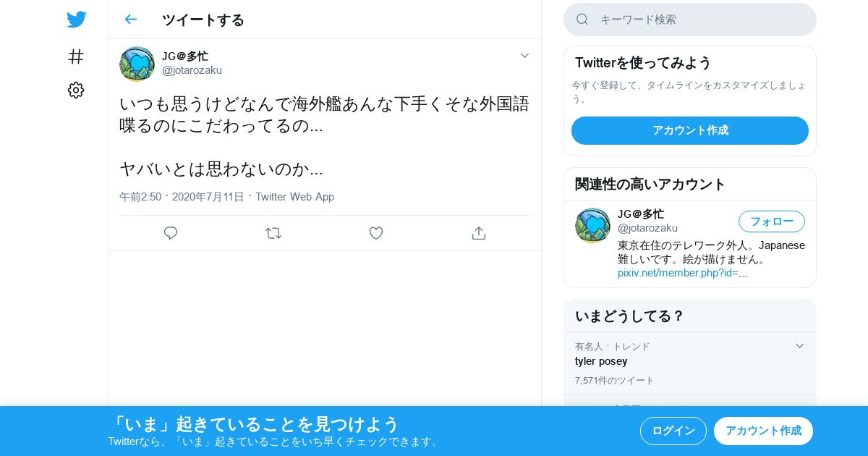Click the reply speech bubble icon
The height and width of the screenshot is (456, 868).
point(171,233)
